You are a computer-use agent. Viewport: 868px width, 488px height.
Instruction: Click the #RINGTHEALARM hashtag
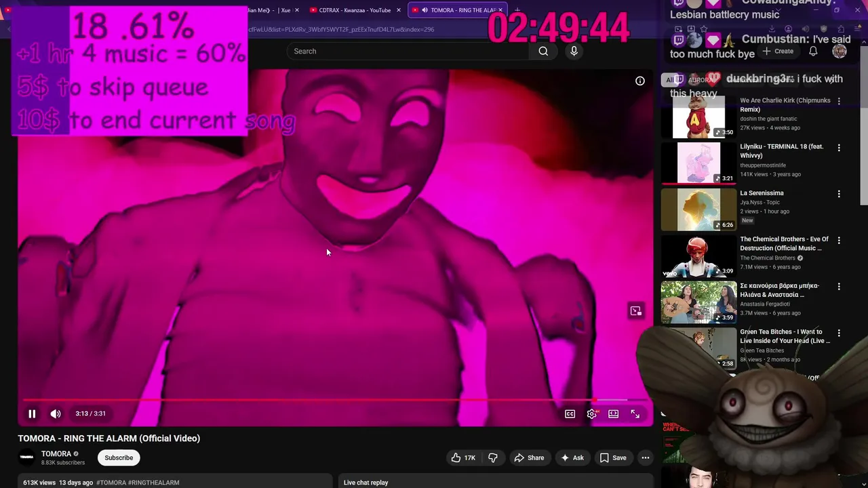click(154, 483)
